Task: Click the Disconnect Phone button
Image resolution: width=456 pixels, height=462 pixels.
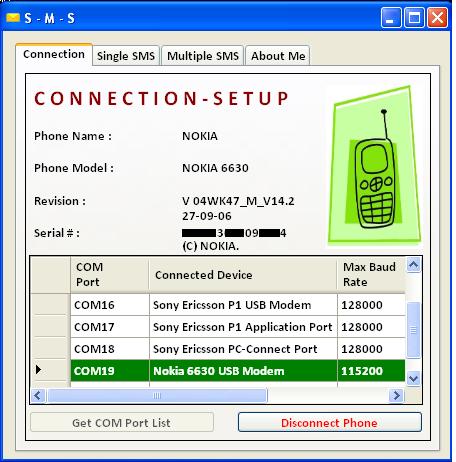Action: 330,423
